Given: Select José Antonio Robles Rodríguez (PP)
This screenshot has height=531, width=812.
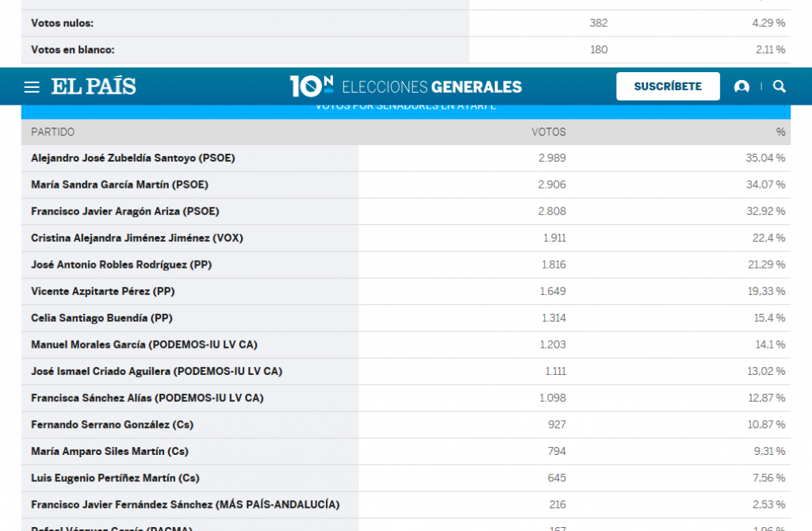Looking at the screenshot, I should pos(121,265).
